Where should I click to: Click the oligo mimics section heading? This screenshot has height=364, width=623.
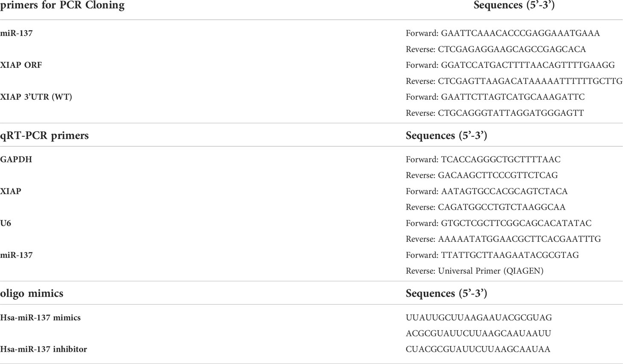32,294
